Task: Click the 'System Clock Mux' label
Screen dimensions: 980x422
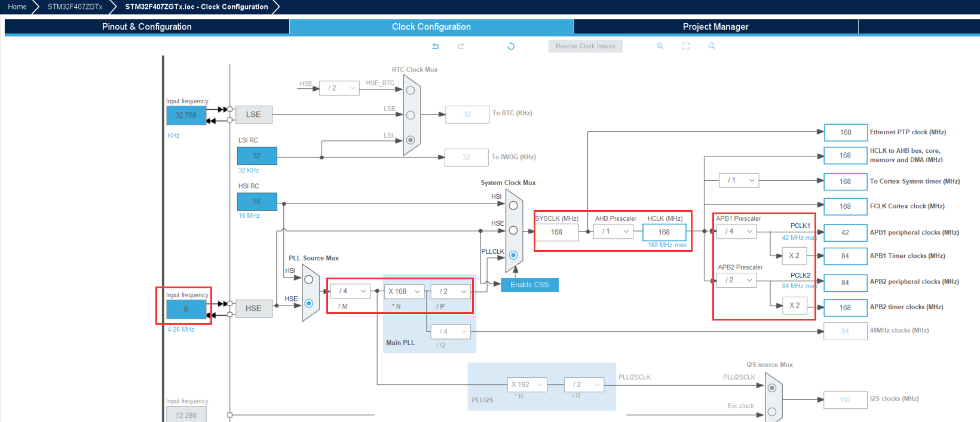Action: click(509, 183)
